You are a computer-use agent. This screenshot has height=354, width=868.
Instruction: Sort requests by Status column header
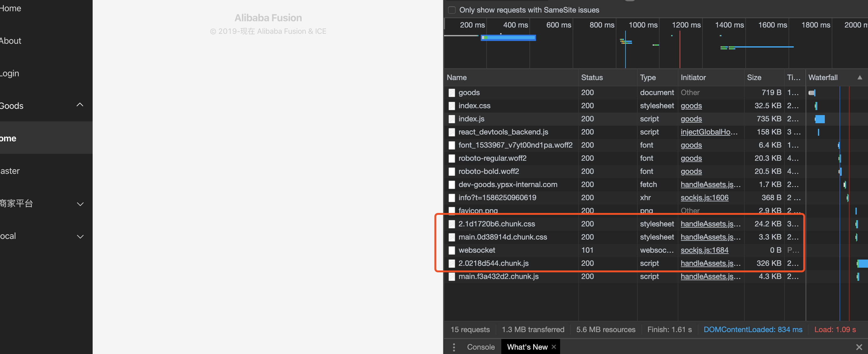[592, 78]
